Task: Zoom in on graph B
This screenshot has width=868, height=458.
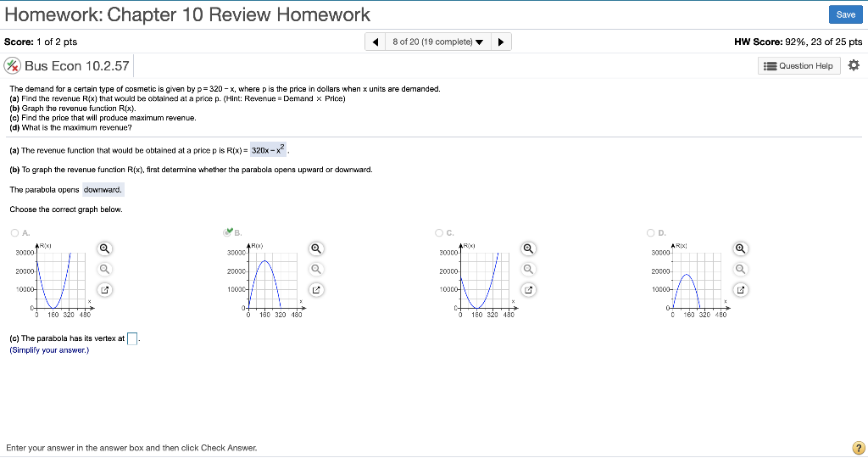Action: (x=316, y=249)
